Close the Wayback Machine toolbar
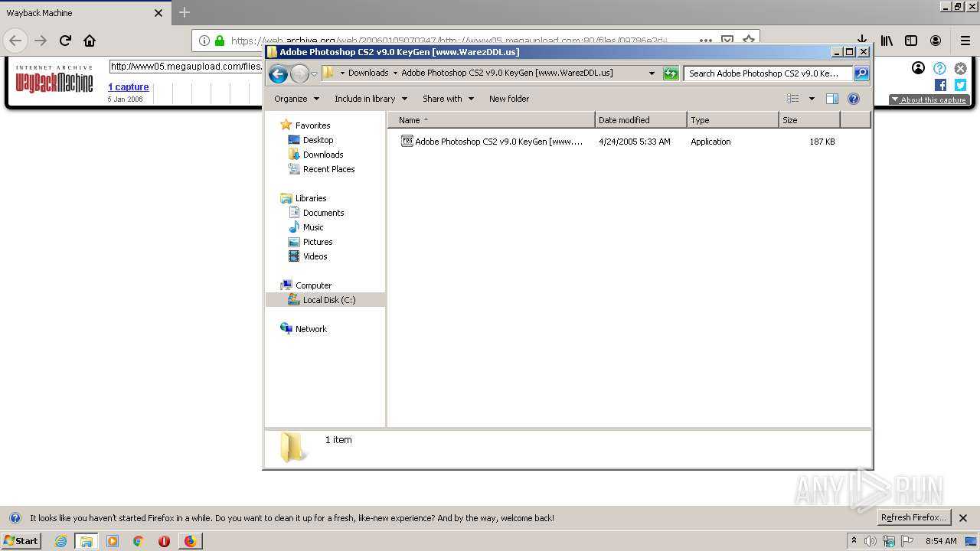 click(961, 68)
